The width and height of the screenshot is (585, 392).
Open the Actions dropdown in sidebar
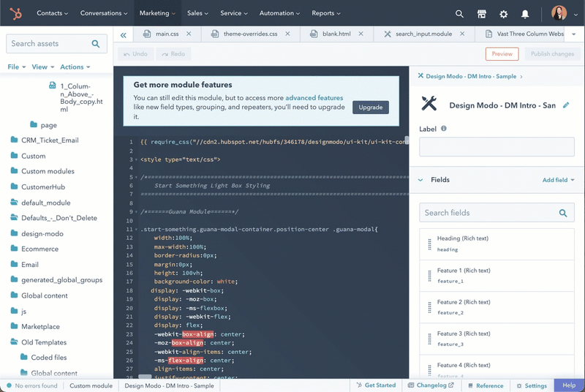coord(75,67)
